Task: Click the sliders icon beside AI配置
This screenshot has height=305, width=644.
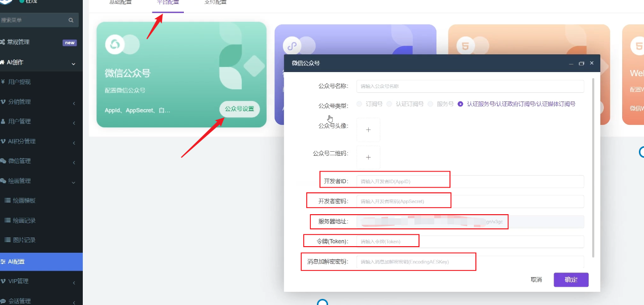Action: (3, 262)
